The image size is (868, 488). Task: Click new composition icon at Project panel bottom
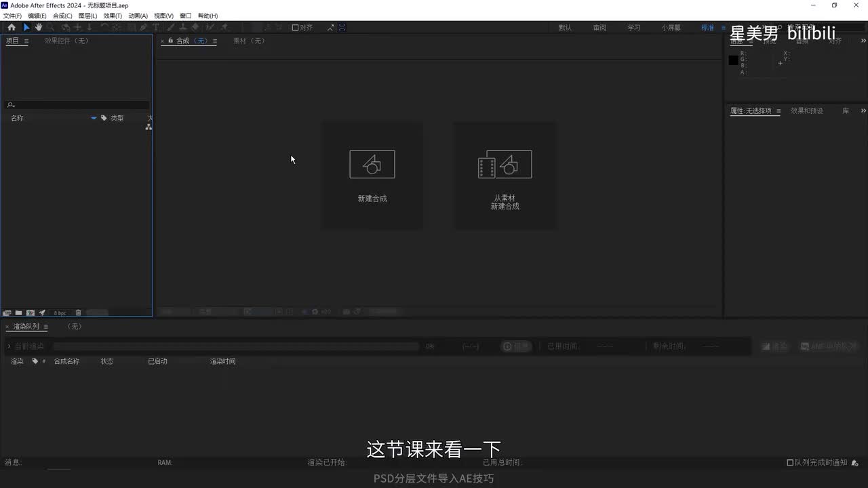pos(31,312)
